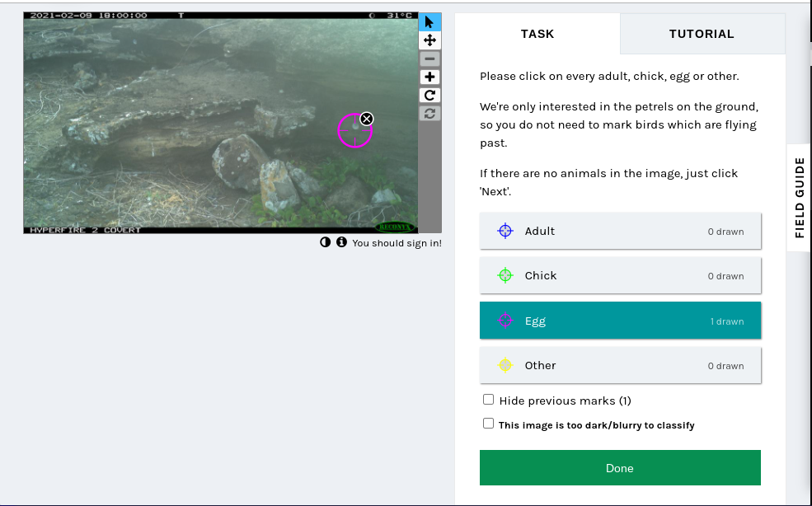The width and height of the screenshot is (812, 506).
Task: Choose the Other marking tool
Action: (x=620, y=365)
